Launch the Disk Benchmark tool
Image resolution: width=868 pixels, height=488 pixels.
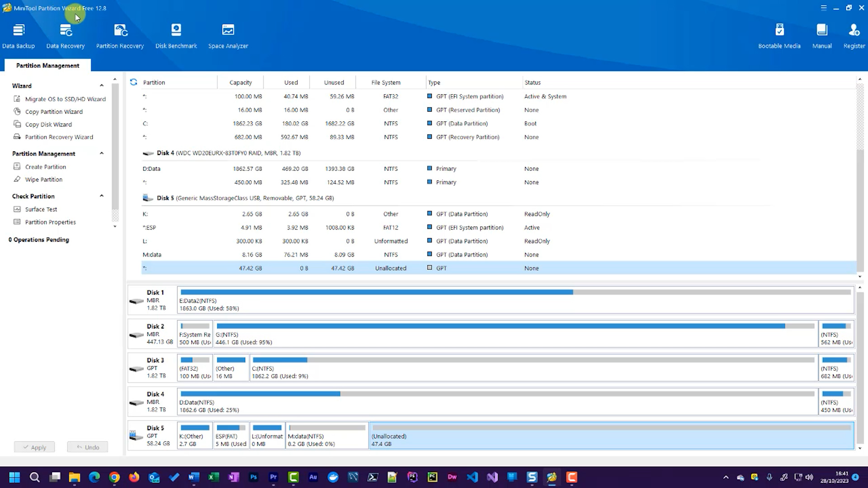176,35
